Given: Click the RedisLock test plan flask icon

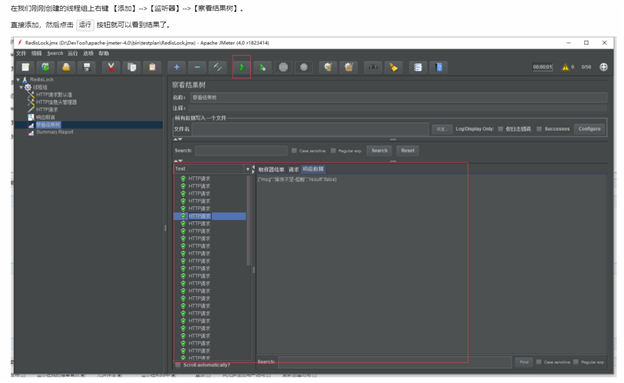Looking at the screenshot, I should [25, 80].
